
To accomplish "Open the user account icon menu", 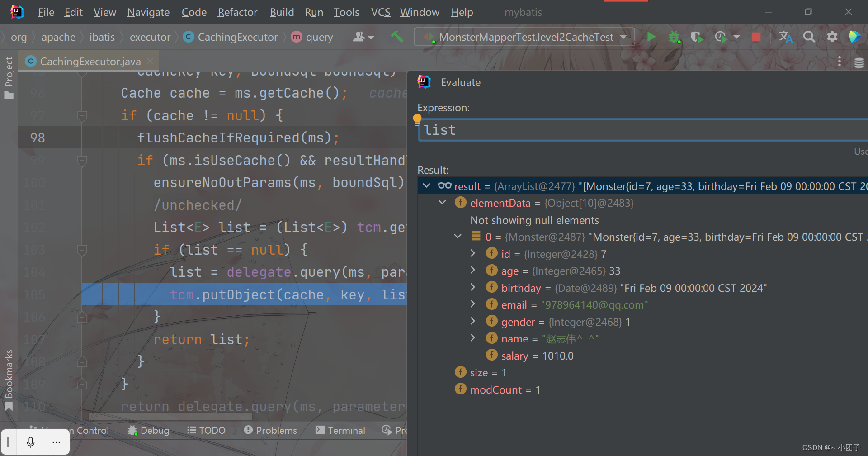I will [x=363, y=37].
